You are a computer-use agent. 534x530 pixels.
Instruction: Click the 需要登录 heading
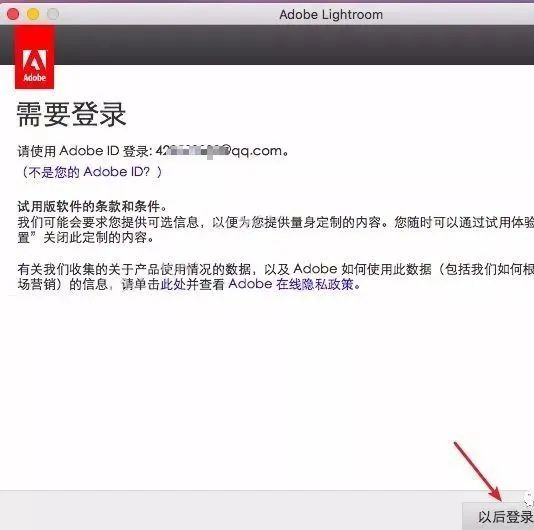(72, 114)
